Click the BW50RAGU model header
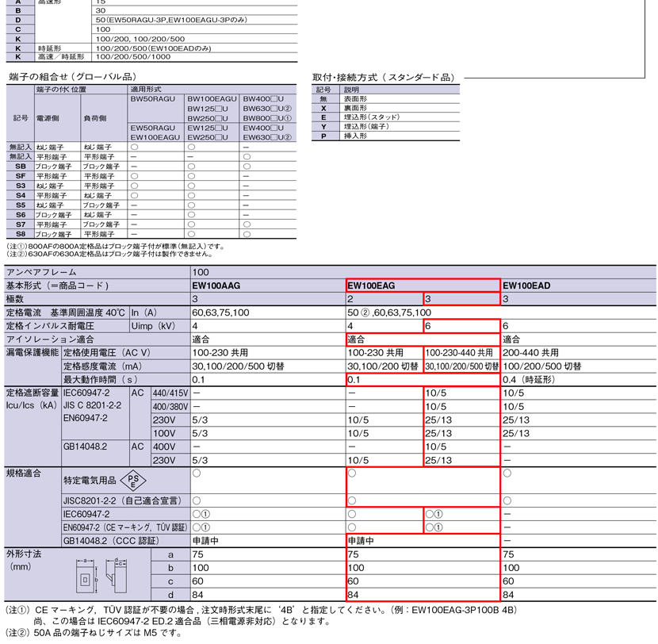658x644 pixels. coord(152,99)
